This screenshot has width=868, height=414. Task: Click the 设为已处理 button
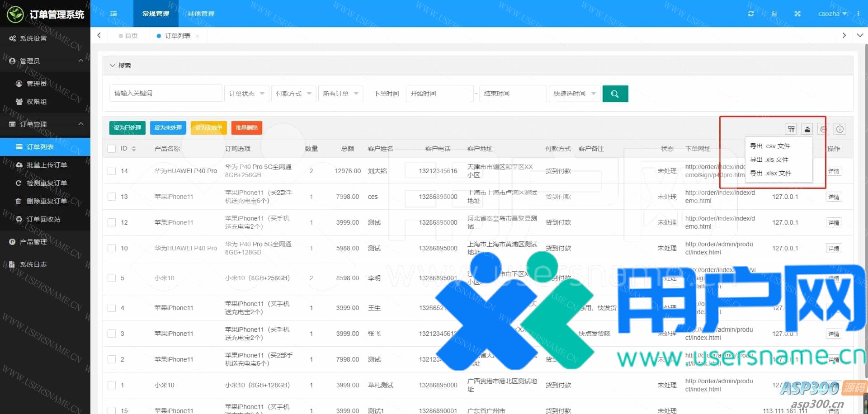tap(127, 128)
